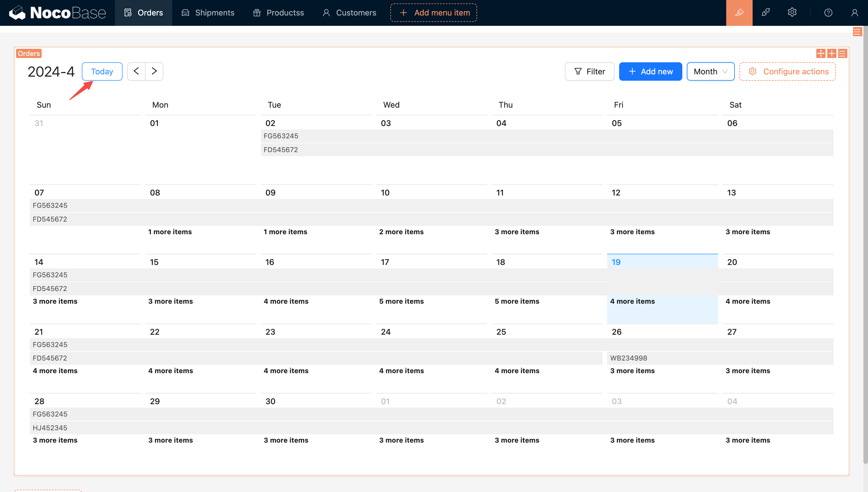Image resolution: width=868 pixels, height=492 pixels.
Task: Click the block drag handle icon
Action: point(821,53)
